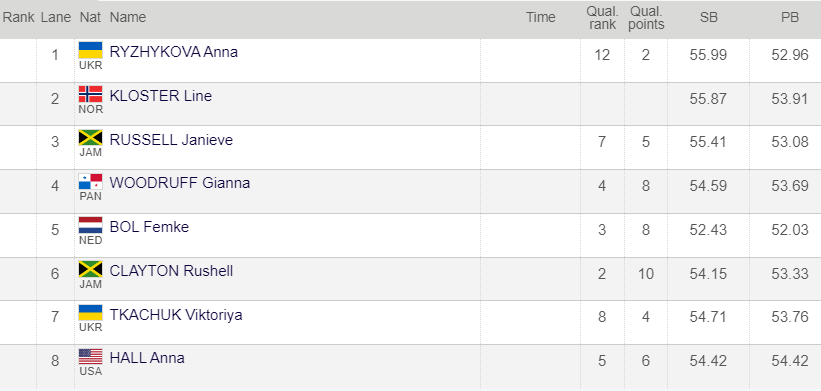Click the Ukraine flag in lane 7
Viewport: 821px width, 391px height.
pyautogui.click(x=91, y=313)
